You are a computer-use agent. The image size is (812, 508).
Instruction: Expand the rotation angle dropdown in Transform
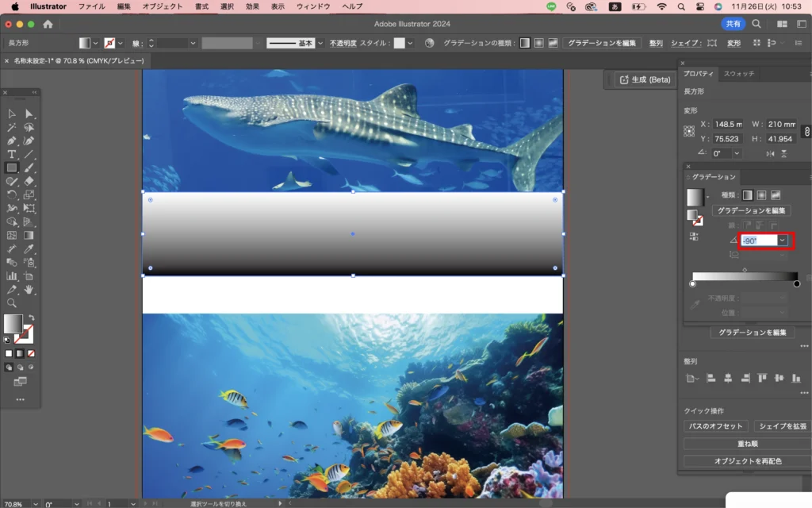tap(737, 153)
